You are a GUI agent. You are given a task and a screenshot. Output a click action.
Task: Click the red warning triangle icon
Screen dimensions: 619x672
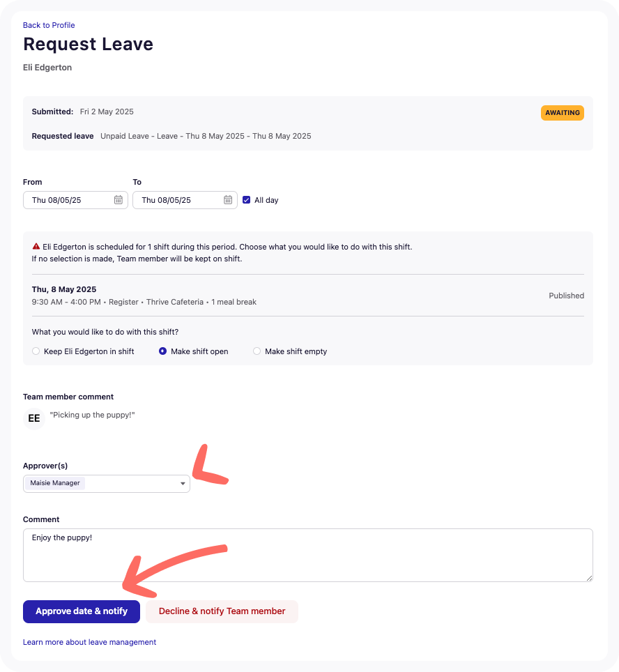click(x=36, y=247)
